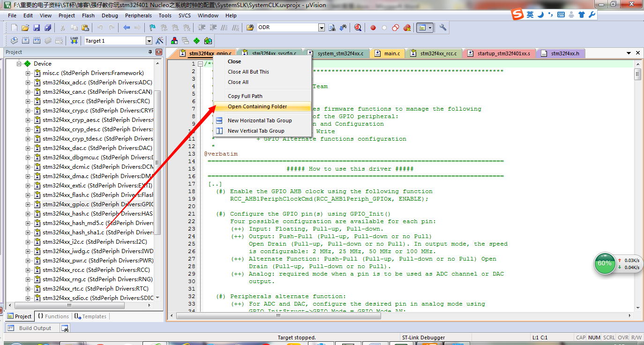Open Configuration with the wrench icon
The height and width of the screenshot is (345, 644).
[x=442, y=28]
